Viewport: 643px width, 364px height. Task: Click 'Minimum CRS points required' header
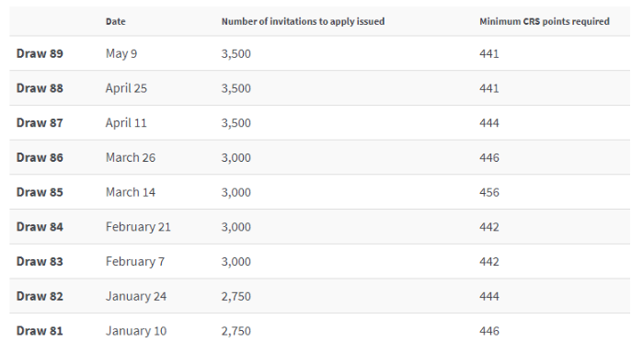pyautogui.click(x=545, y=22)
